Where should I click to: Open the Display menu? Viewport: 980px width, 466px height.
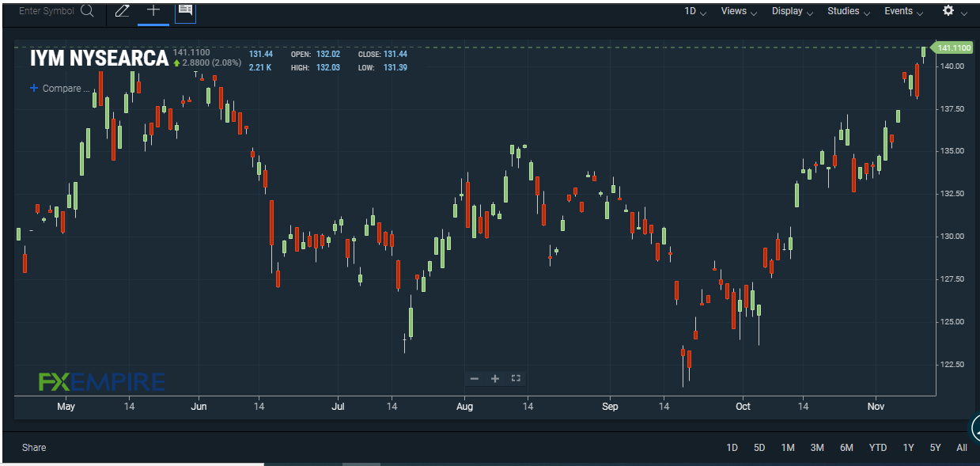786,11
